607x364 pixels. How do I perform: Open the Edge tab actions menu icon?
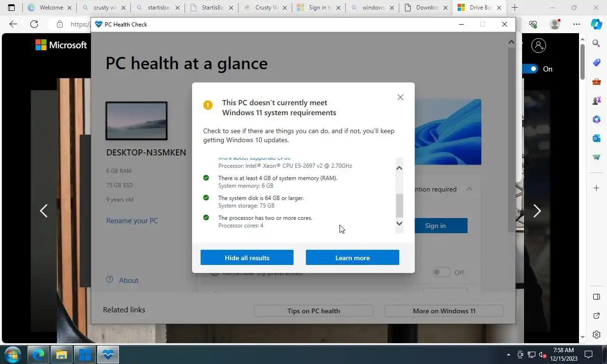point(11,8)
